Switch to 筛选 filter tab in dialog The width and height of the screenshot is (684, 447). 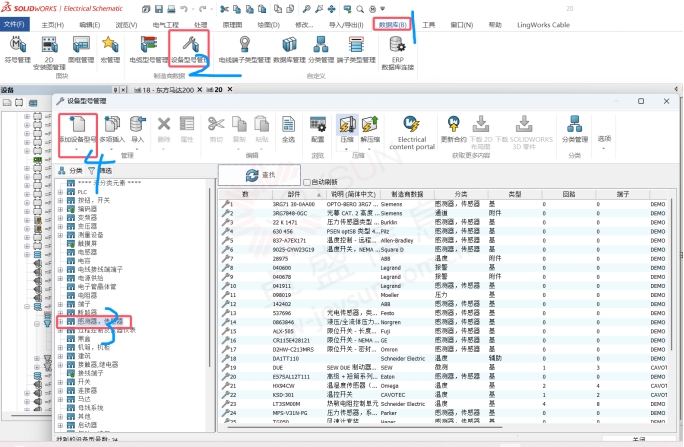coord(101,171)
